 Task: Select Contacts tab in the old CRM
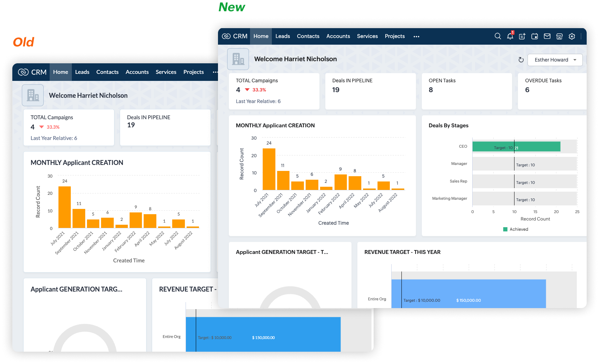(x=107, y=72)
